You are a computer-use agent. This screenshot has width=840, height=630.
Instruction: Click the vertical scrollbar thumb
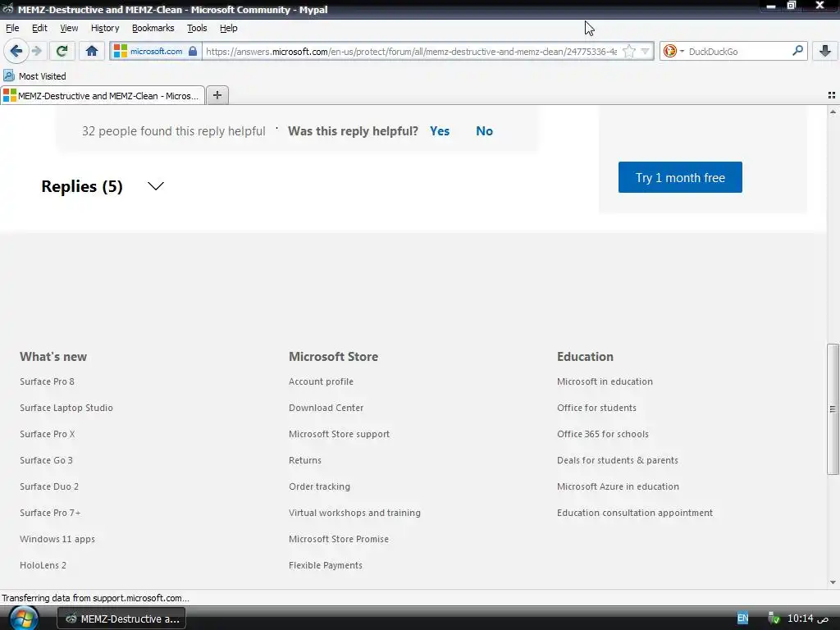[x=833, y=409]
